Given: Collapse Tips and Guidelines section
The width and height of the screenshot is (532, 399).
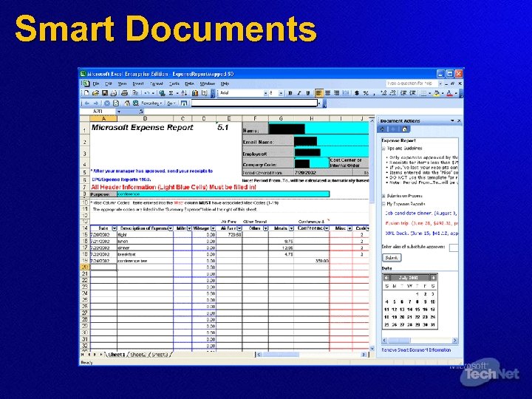Looking at the screenshot, I should [x=383, y=149].
